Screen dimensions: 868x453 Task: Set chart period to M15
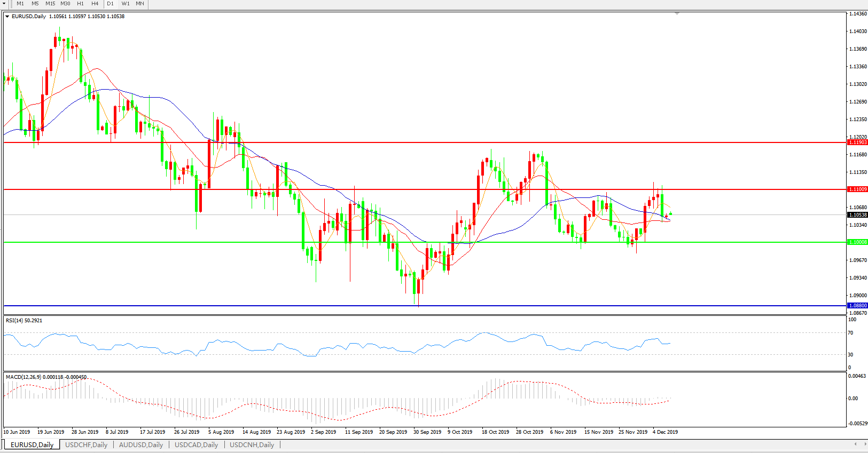tap(50, 4)
